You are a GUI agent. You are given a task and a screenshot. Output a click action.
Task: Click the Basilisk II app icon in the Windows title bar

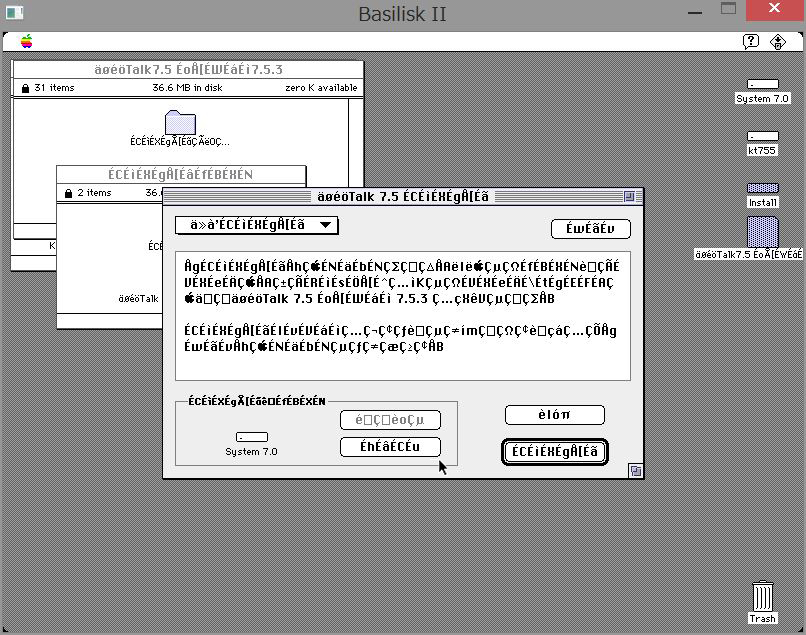(14, 13)
